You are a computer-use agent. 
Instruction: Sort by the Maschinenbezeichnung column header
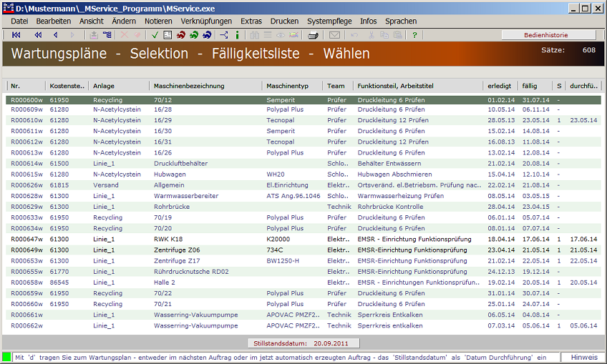coord(189,86)
